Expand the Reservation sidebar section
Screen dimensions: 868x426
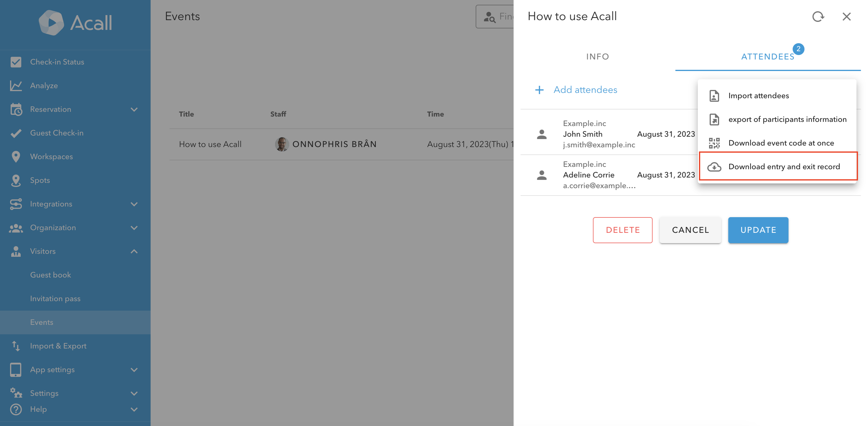pos(134,110)
